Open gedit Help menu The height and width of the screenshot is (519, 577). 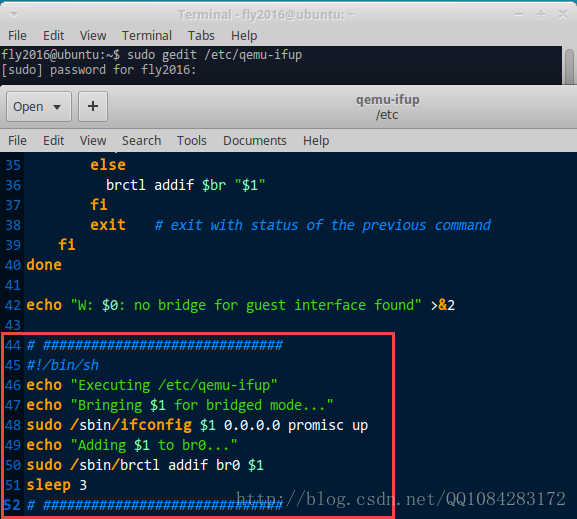[316, 141]
